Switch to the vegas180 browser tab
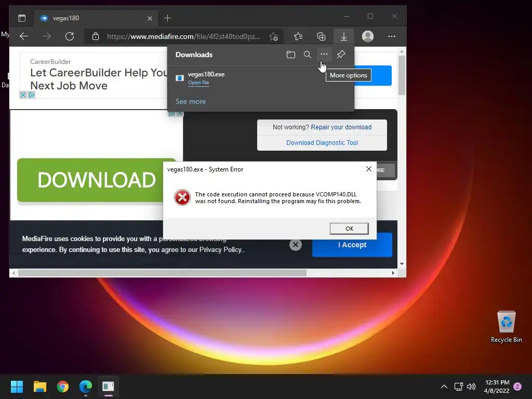Viewport: 532px width, 399px height. point(96,18)
